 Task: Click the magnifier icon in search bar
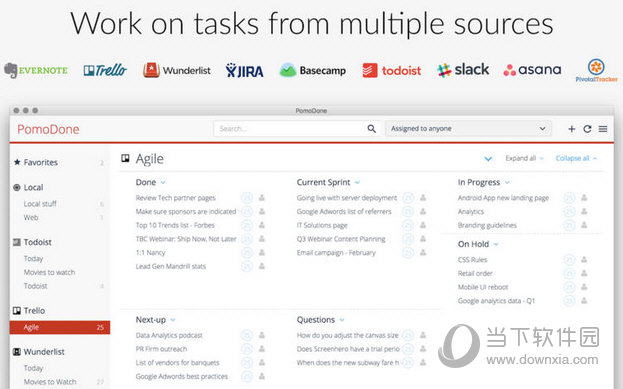(x=371, y=129)
